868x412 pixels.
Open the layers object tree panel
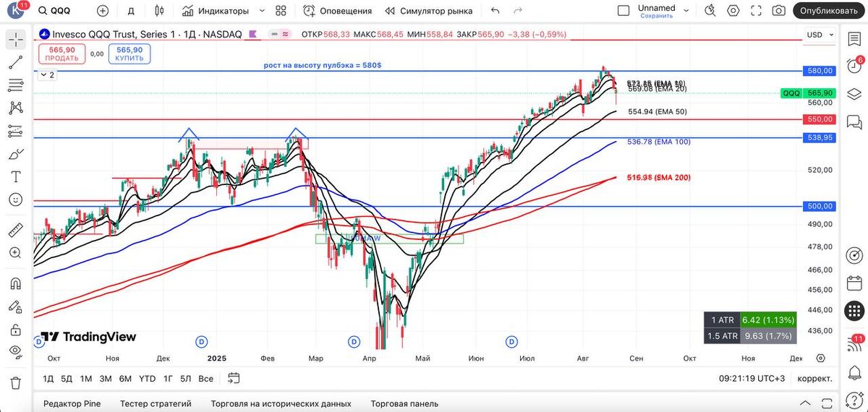(854, 93)
